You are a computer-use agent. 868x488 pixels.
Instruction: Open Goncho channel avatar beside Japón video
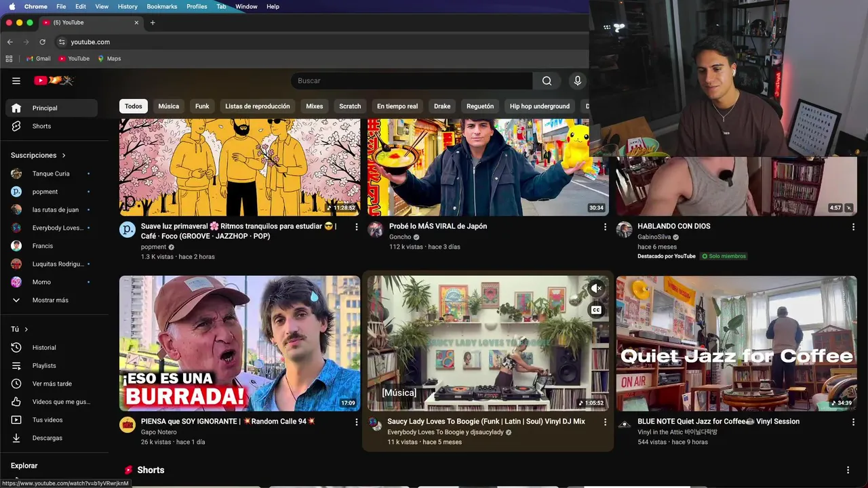click(376, 230)
